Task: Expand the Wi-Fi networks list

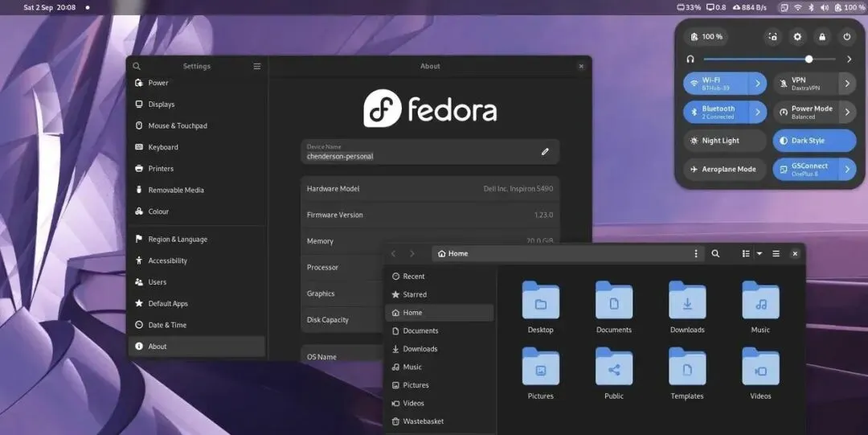Action: click(x=758, y=84)
